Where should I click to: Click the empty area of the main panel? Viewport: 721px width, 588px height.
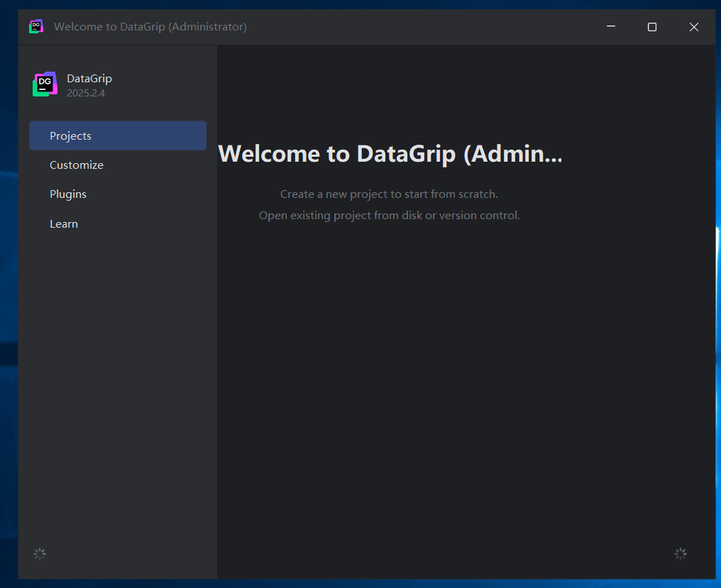click(x=466, y=390)
